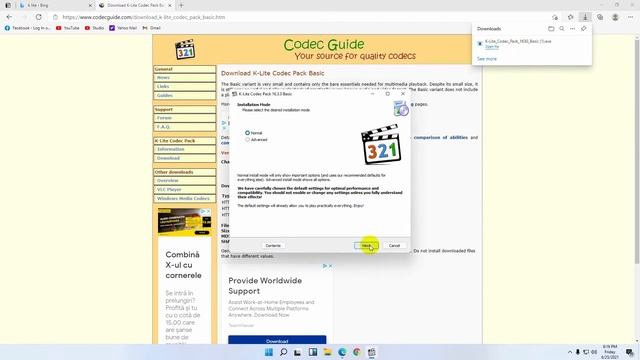Open the Facebook bookmark
Image resolution: width=640 pixels, height=360 pixels.
coord(27,28)
